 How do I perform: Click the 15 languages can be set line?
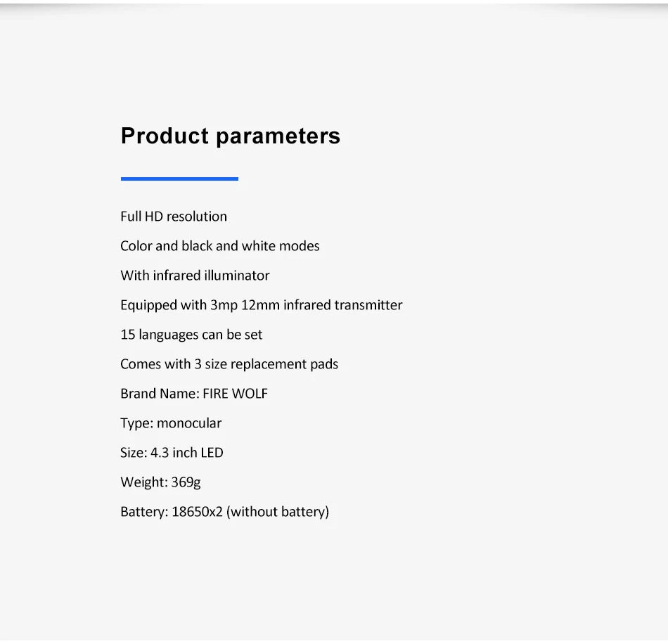click(191, 335)
